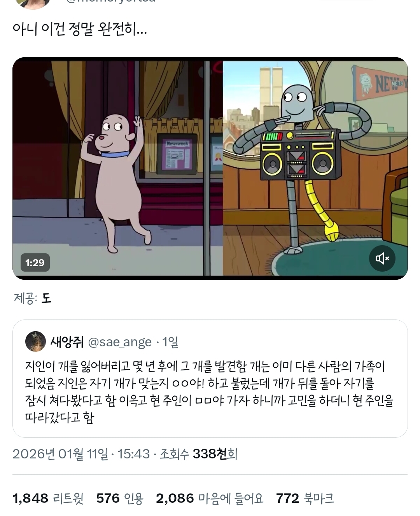Open the tweet author's cropped profile picture
This screenshot has width=420, height=516.
[x=33, y=3]
